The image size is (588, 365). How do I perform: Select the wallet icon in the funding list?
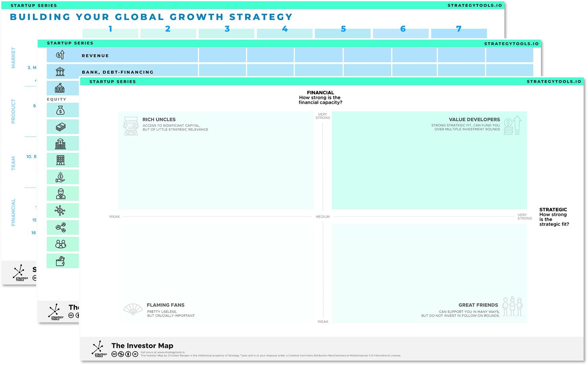click(60, 261)
